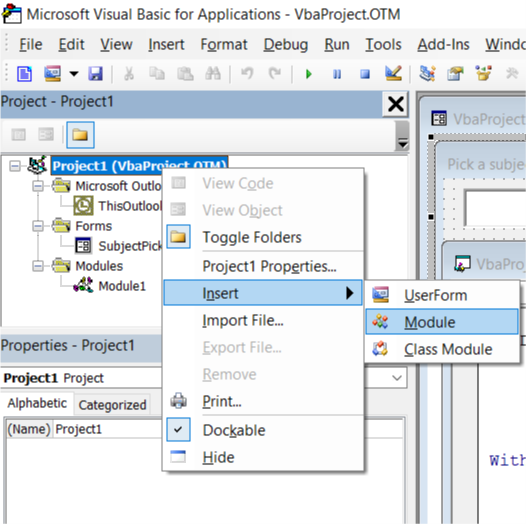Toggle Folders button in Project pane toolbar
This screenshot has height=524, width=526.
pos(80,135)
